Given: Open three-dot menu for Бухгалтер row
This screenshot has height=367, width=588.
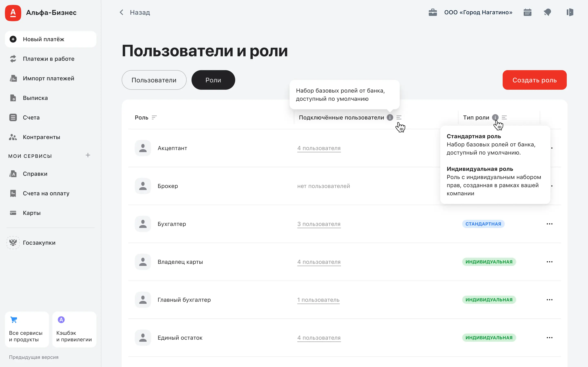Looking at the screenshot, I should 549,224.
